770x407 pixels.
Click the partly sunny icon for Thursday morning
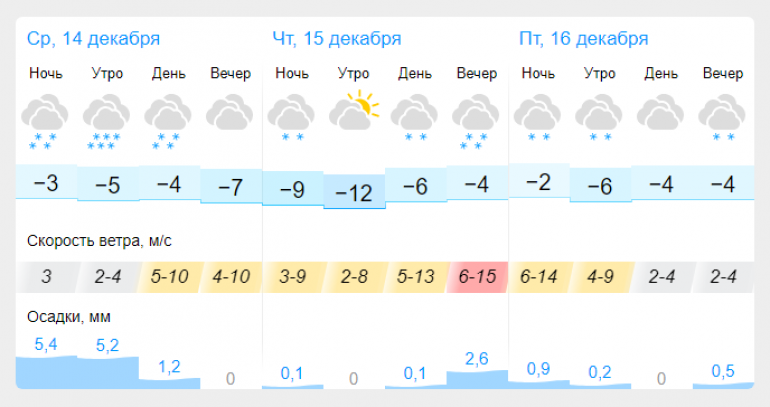[x=354, y=110]
